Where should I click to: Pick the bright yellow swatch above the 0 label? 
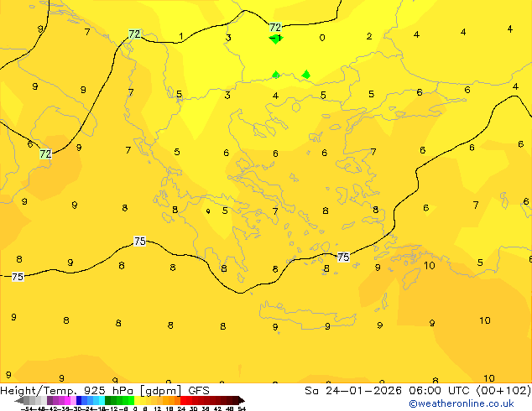pyautogui.click(x=137, y=400)
